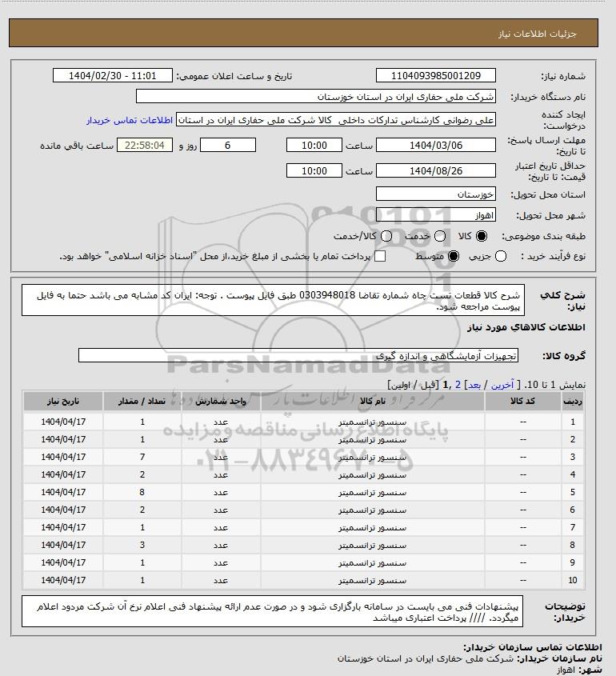Select سنسور ترانسمیتر in row 5
The image size is (616, 676).
[x=373, y=492]
